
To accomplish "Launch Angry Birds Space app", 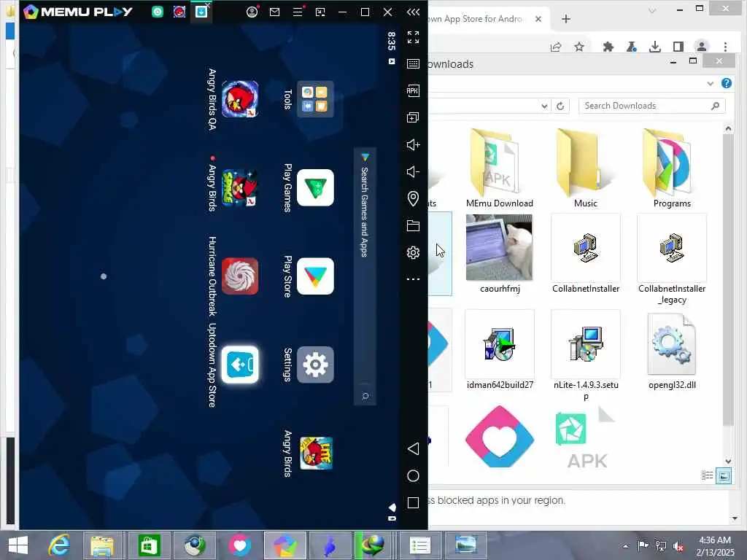I will 240,187.
